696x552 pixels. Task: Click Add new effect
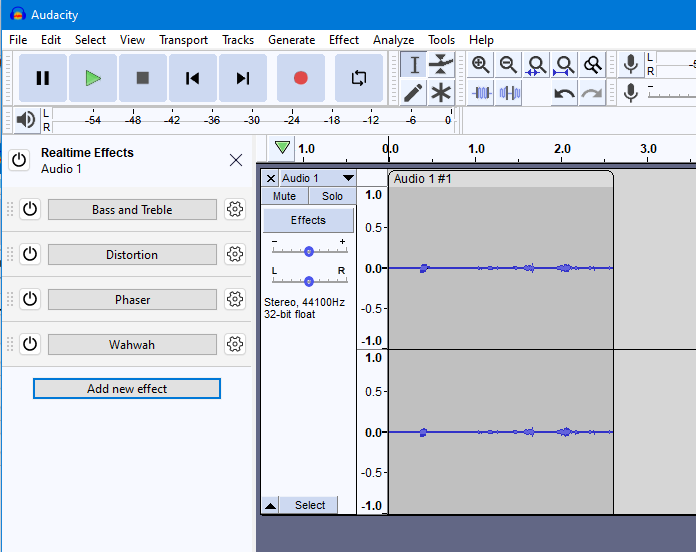pos(127,389)
